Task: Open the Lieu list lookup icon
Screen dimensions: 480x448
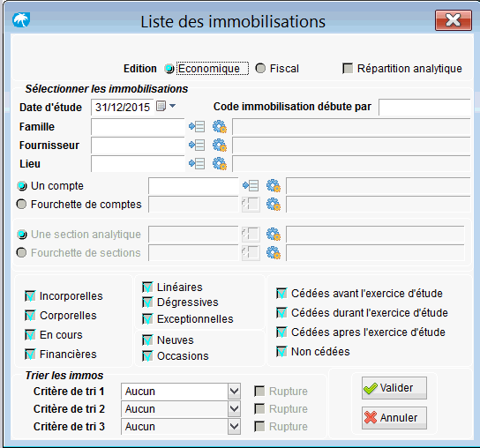Action: click(x=197, y=164)
